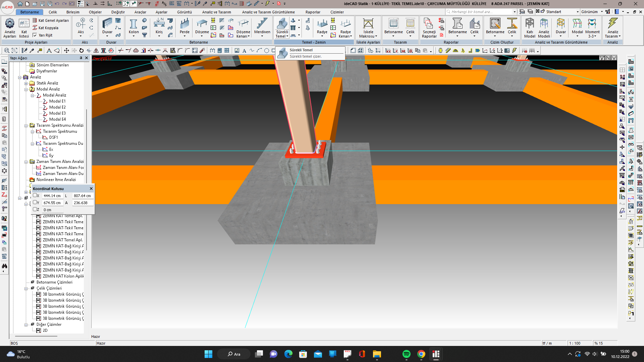Select the Döşeme slab tool
This screenshot has width=644, height=362.
click(x=202, y=27)
